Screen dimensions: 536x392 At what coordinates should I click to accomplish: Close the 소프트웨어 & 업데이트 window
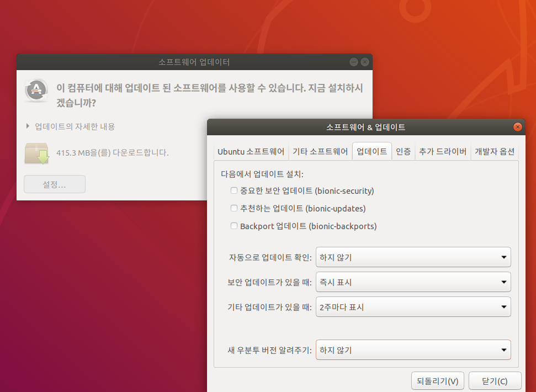(518, 127)
